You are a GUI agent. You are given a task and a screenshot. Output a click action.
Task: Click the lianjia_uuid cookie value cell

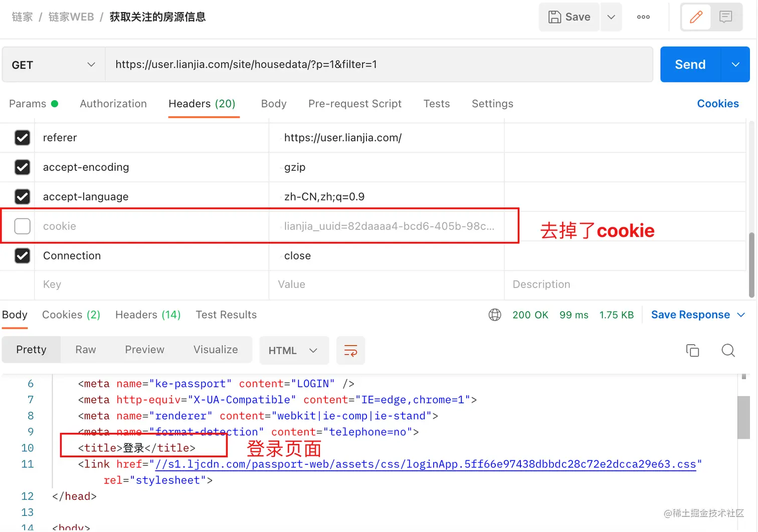point(387,226)
